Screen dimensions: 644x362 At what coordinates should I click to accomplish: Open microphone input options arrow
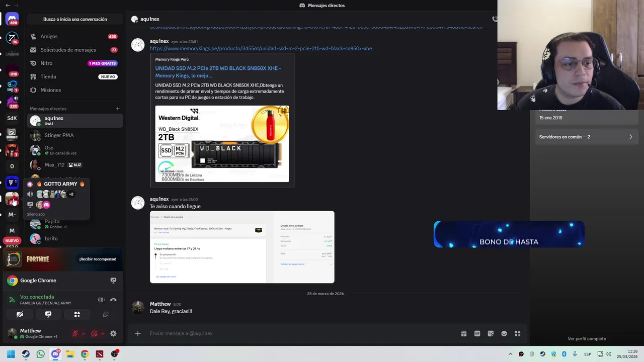83,333
